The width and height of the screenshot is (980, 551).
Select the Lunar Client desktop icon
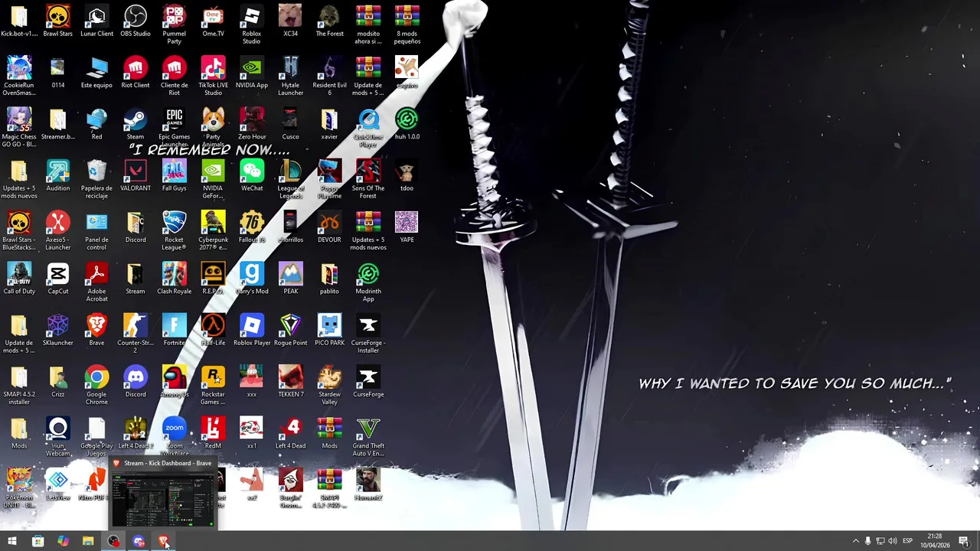click(96, 21)
